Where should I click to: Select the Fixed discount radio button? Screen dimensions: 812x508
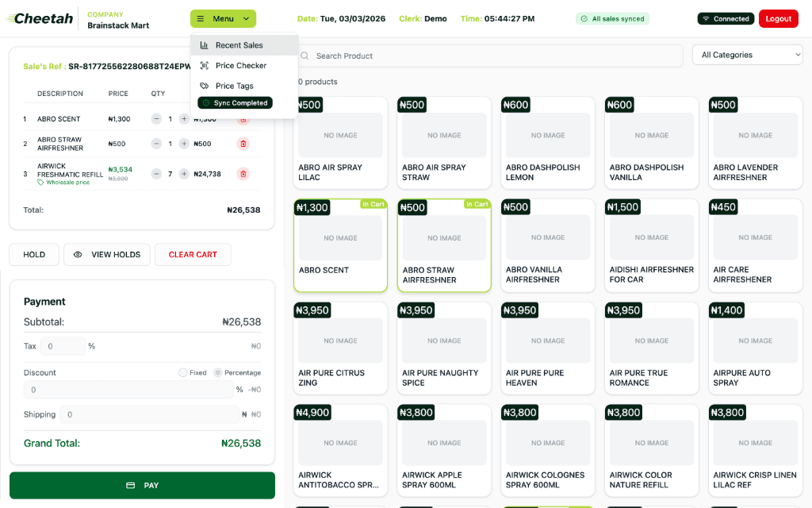click(183, 372)
